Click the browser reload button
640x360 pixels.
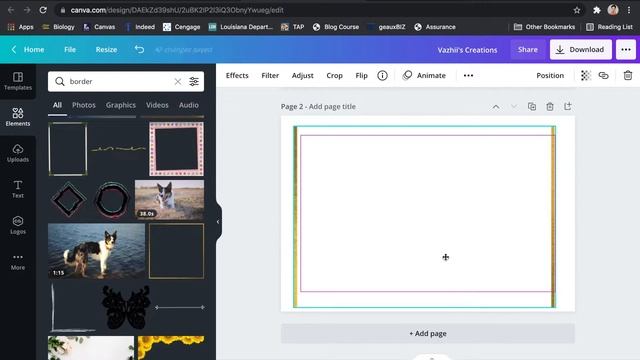pos(43,10)
